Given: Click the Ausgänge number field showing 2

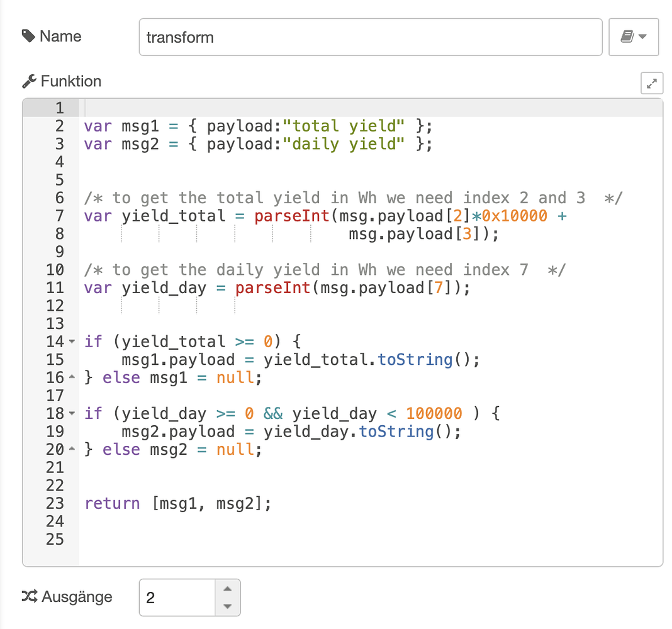Looking at the screenshot, I should [x=176, y=596].
